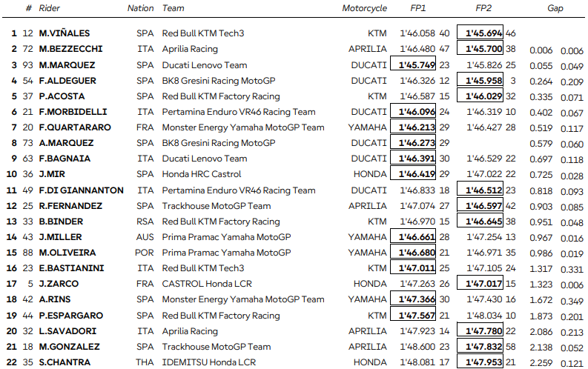
Task: Select the Gap column header
Action: pyautogui.click(x=555, y=8)
